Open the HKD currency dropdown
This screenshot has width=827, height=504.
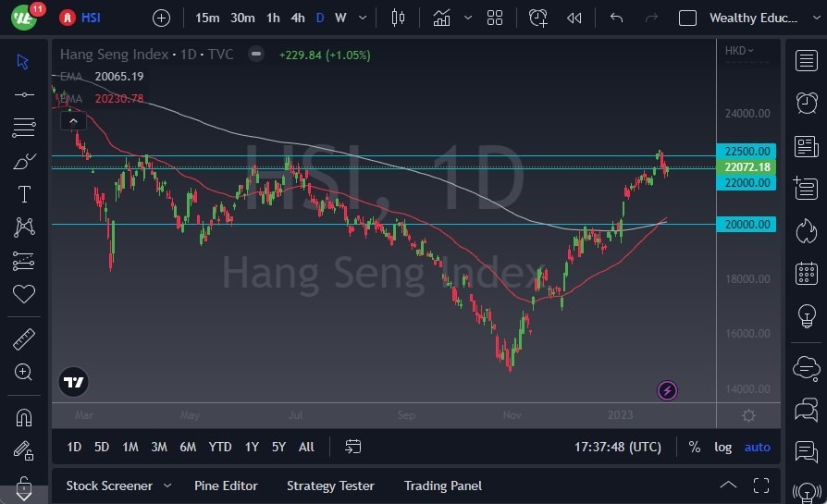point(739,51)
